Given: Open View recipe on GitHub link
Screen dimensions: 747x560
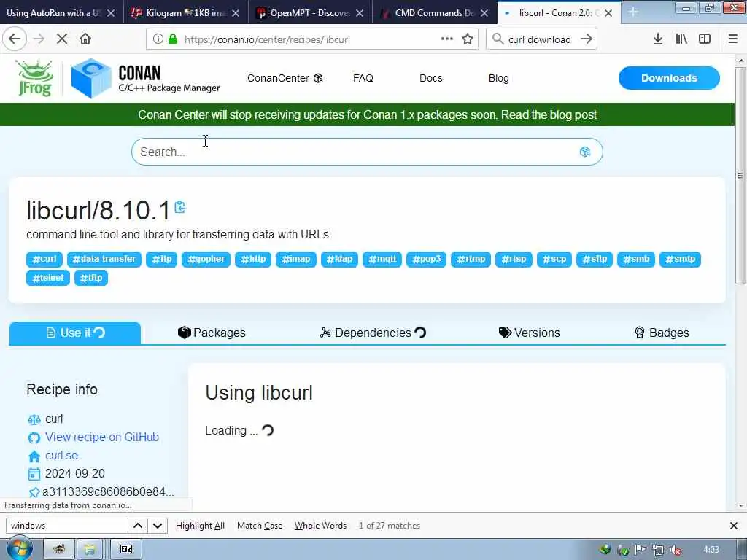Looking at the screenshot, I should [102, 437].
